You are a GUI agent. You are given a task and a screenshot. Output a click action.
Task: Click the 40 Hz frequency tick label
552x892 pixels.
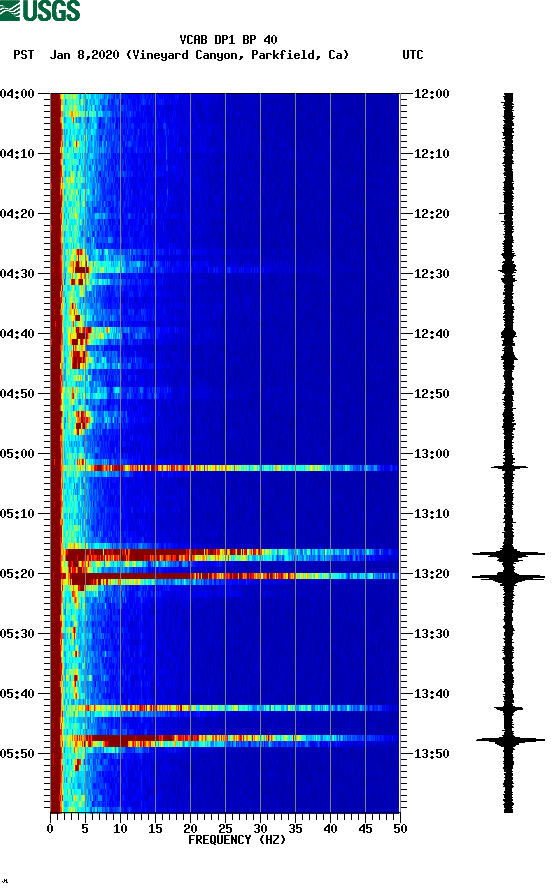(330, 829)
